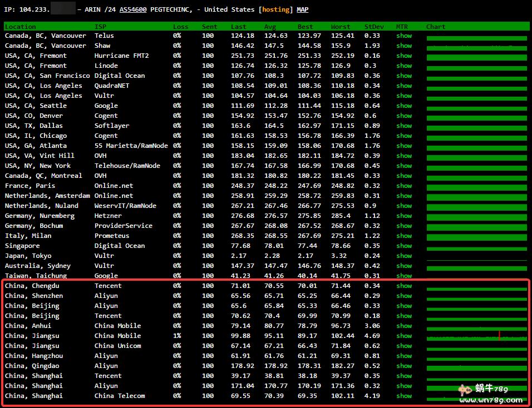
Task: Show MTR for Nuremberg Hetzner row
Action: pos(404,216)
